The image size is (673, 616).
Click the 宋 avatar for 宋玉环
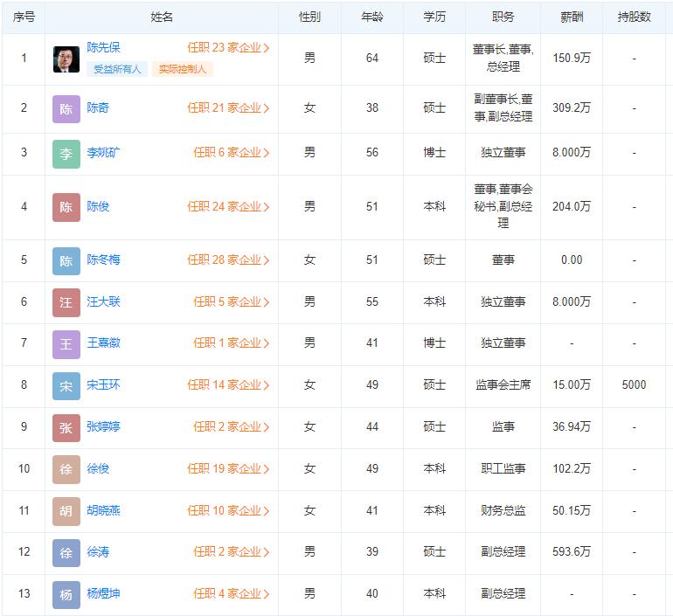(x=66, y=385)
